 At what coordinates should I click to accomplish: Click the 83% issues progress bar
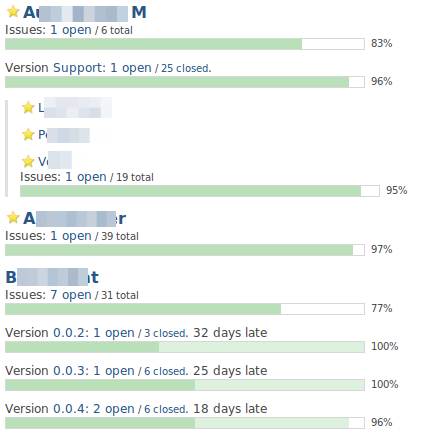coord(185,44)
